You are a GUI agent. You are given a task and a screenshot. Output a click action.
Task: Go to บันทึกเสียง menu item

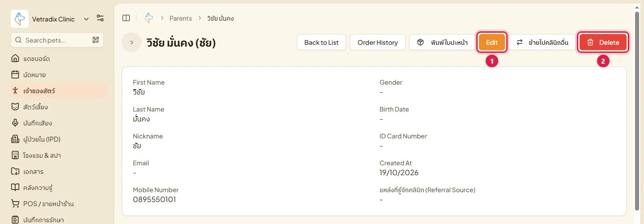click(x=57, y=123)
